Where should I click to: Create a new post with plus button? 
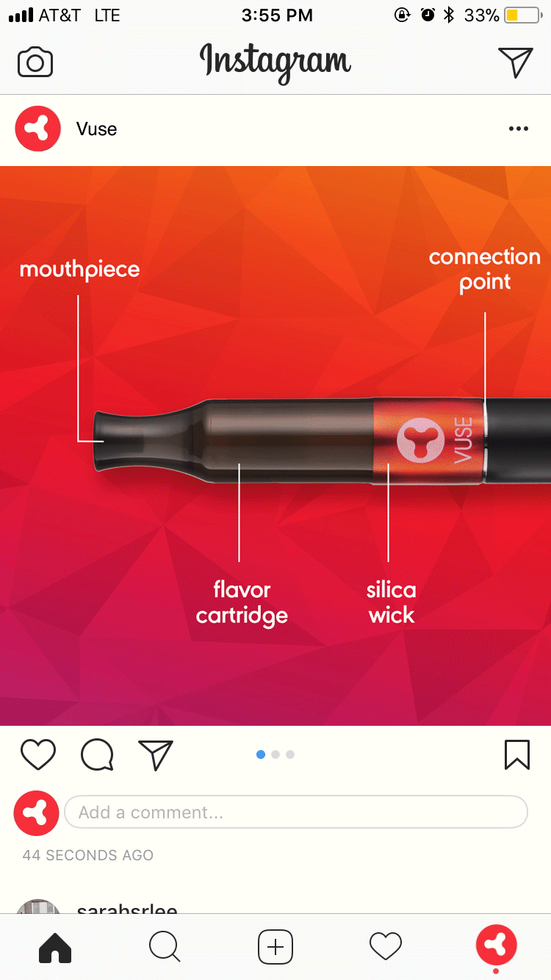click(275, 948)
